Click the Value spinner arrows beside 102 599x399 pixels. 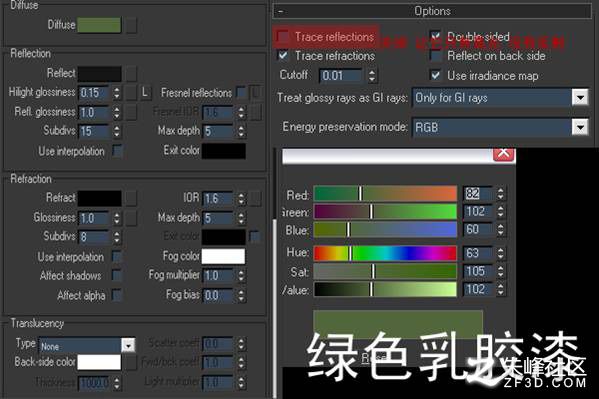[500, 289]
